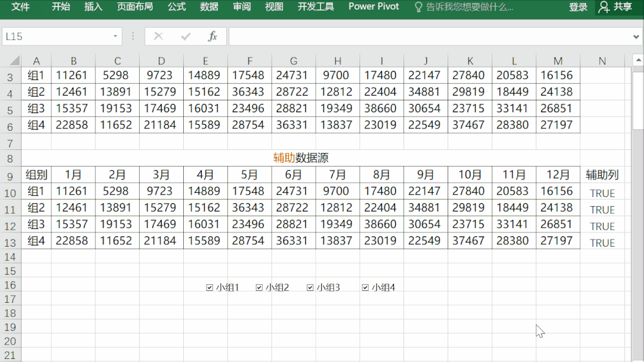Switch to the Power Pivot tab
This screenshot has width=644, height=362.
(x=374, y=7)
